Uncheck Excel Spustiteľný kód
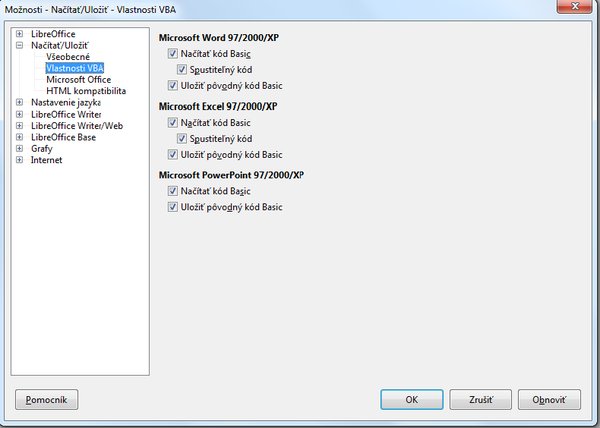600x428 pixels. 182,138
